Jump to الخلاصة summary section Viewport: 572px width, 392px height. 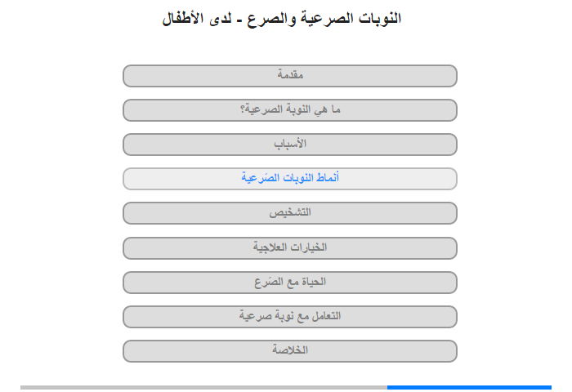tap(289, 351)
